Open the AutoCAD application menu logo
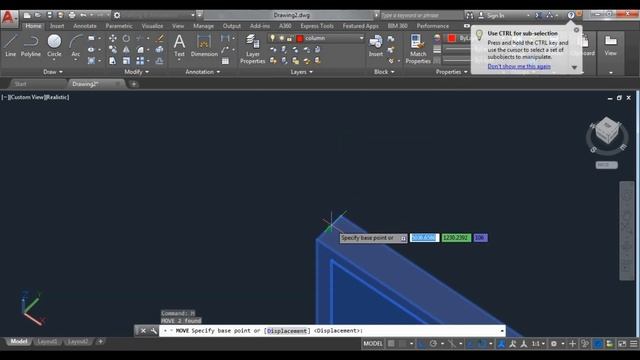This screenshot has height=360, width=640. coord(9,18)
